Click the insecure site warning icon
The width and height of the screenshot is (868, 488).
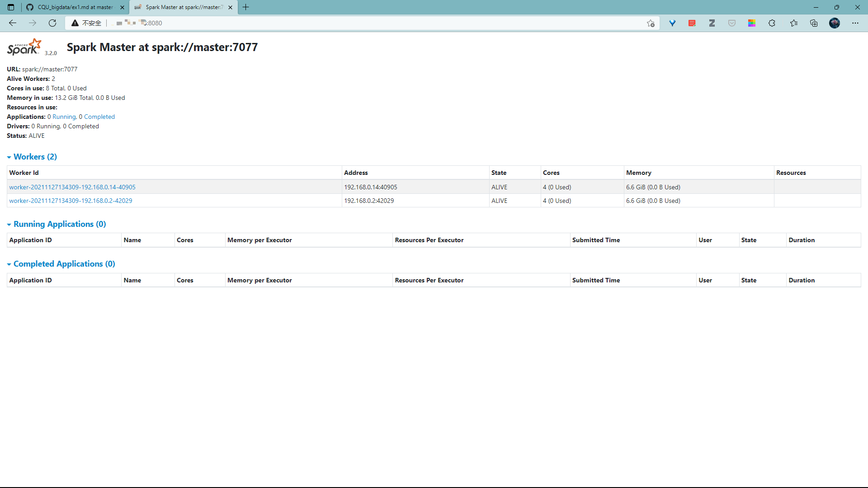75,23
